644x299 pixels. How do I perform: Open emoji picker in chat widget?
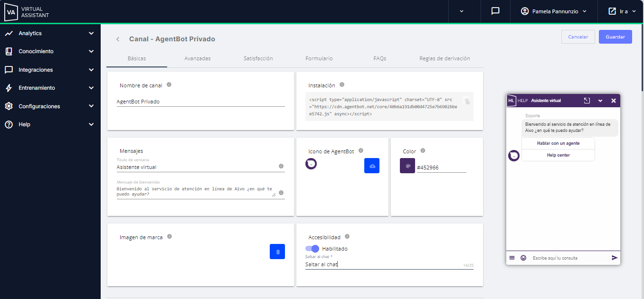click(x=523, y=258)
